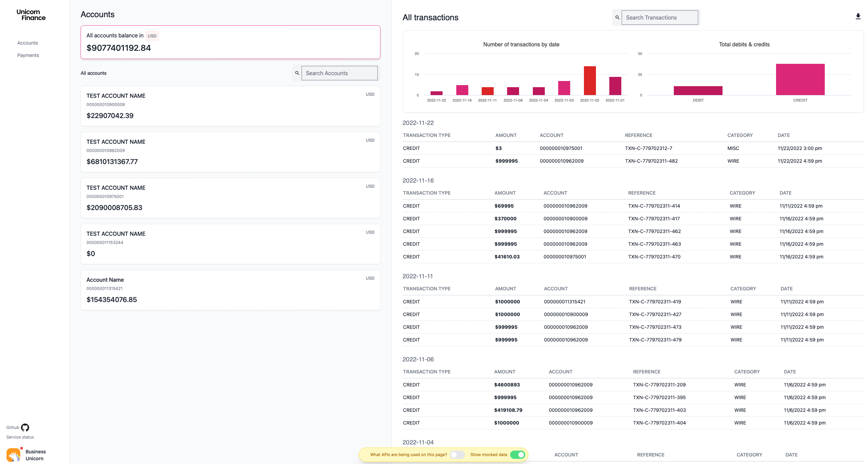
Task: Focus the Search Transactions field
Action: pyautogui.click(x=659, y=18)
